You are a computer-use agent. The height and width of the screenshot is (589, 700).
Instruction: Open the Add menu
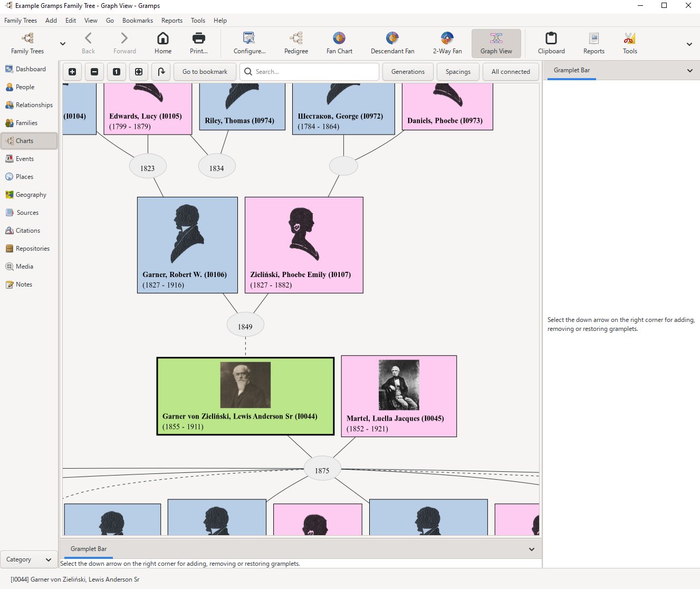[51, 21]
